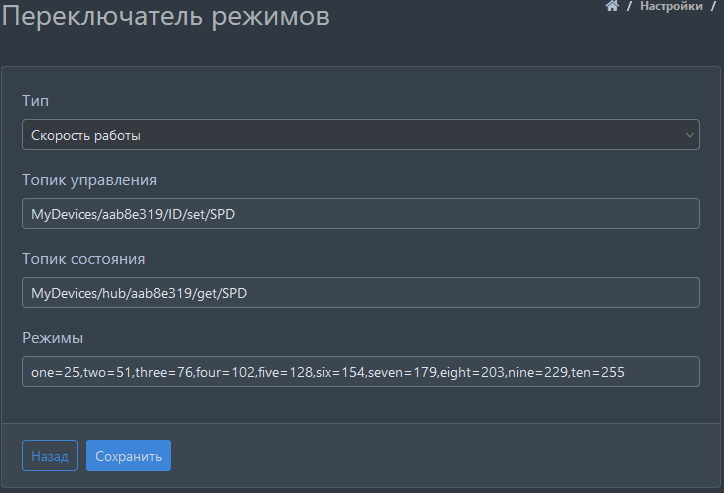
Task: Click the Топик управления label
Action: [x=89, y=180]
